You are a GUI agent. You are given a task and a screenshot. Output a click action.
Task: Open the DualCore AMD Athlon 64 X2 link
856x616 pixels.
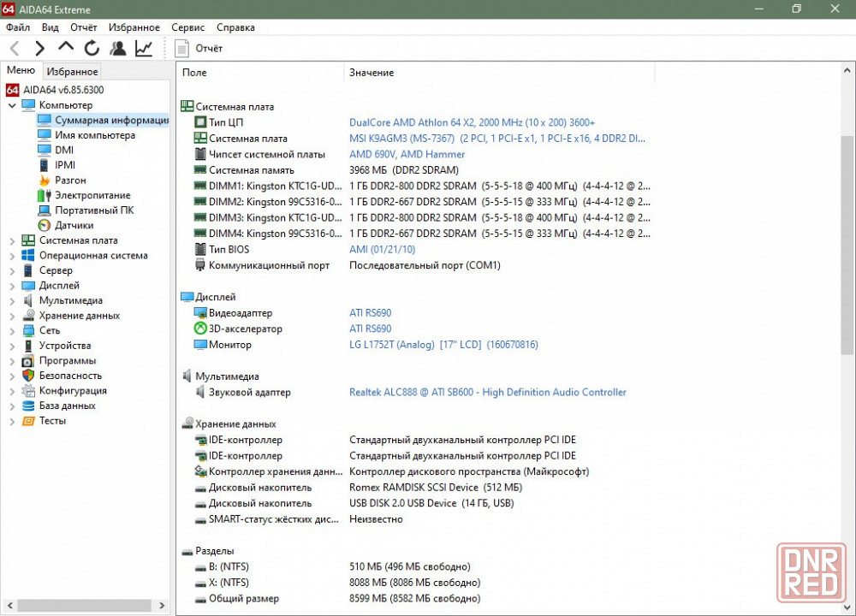click(473, 122)
